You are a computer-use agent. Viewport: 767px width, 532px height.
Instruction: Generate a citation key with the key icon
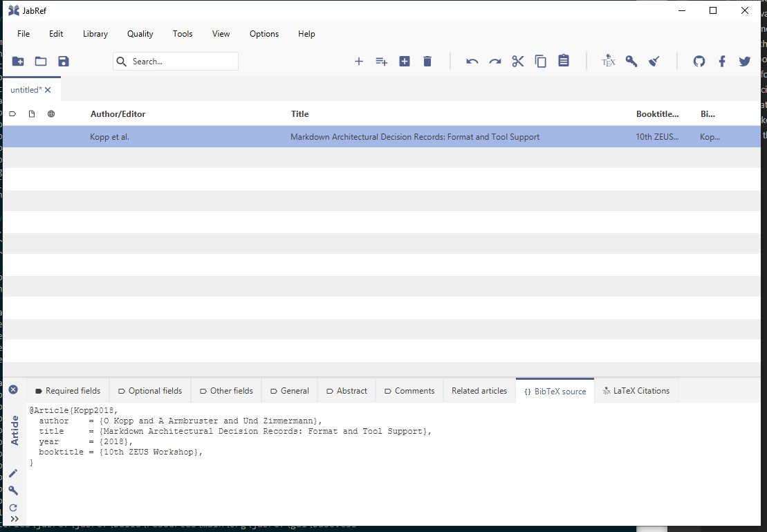(x=631, y=61)
